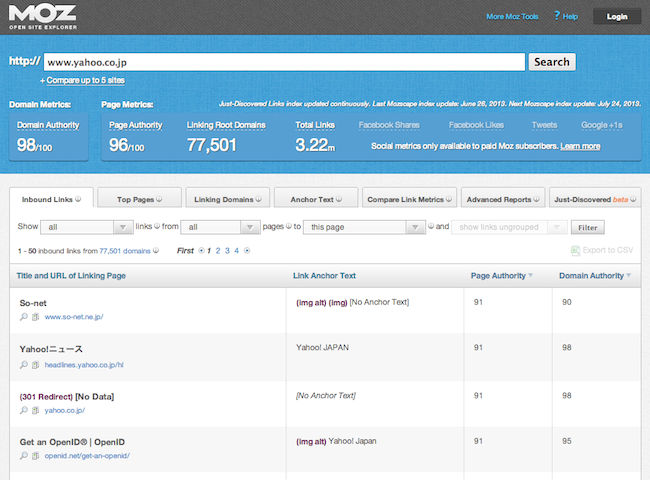
Task: Click the info icon after 'pages' filter label
Action: tap(289, 226)
